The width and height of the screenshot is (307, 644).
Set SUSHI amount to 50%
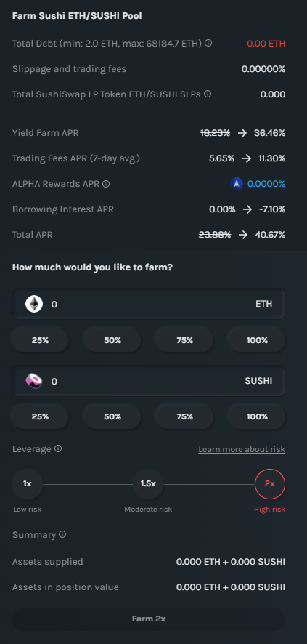coord(112,416)
